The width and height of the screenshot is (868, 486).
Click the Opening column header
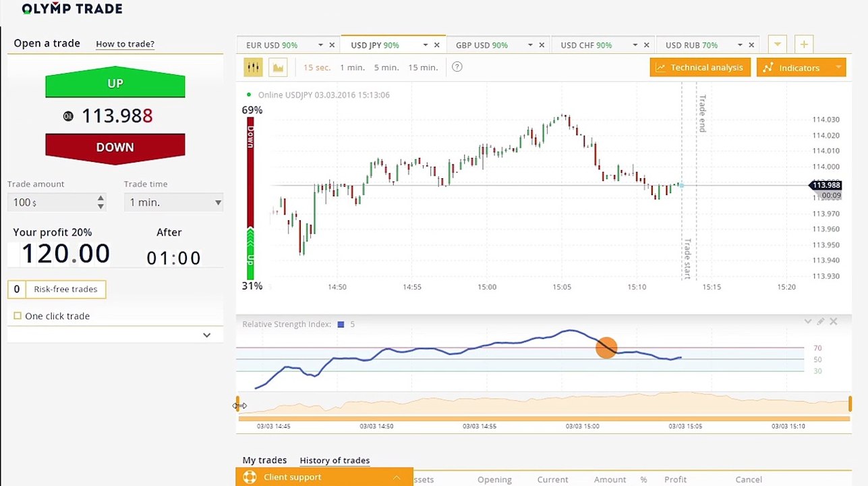click(494, 480)
